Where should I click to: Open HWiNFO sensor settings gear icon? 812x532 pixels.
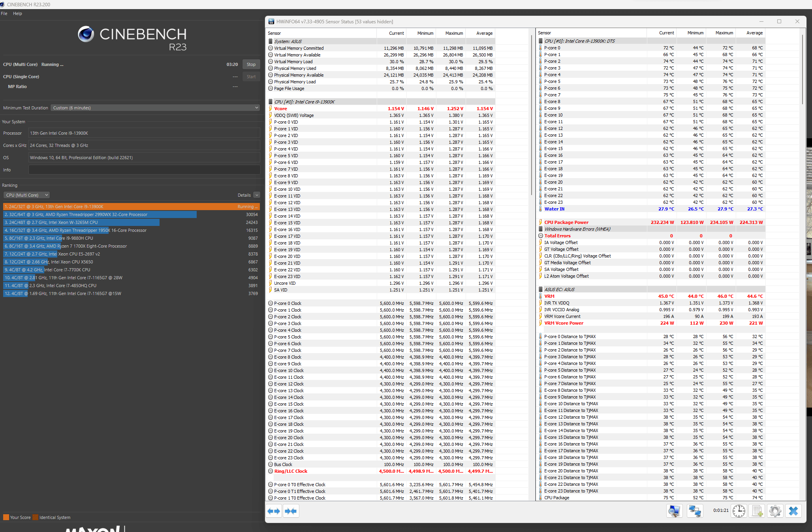pos(775,511)
